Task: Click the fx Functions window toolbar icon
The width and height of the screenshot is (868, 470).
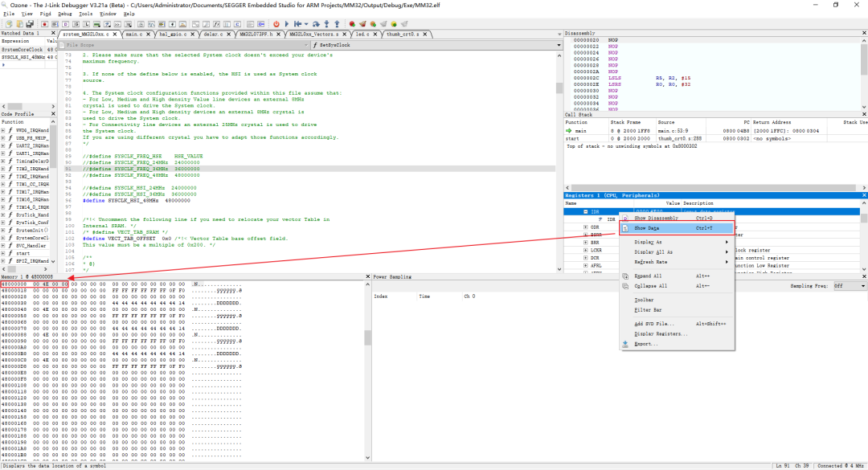Action: [x=216, y=24]
